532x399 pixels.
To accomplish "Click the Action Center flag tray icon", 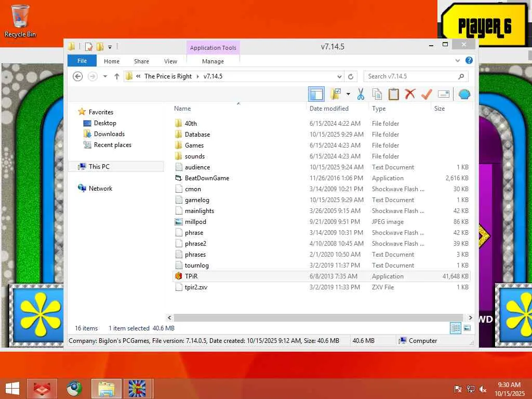I will coord(458,389).
